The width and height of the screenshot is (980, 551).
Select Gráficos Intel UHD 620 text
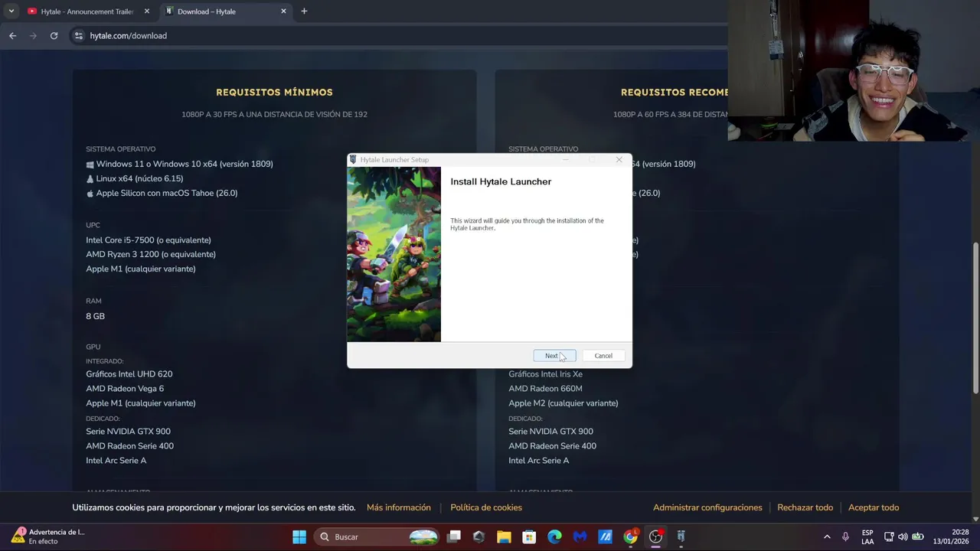click(x=129, y=374)
